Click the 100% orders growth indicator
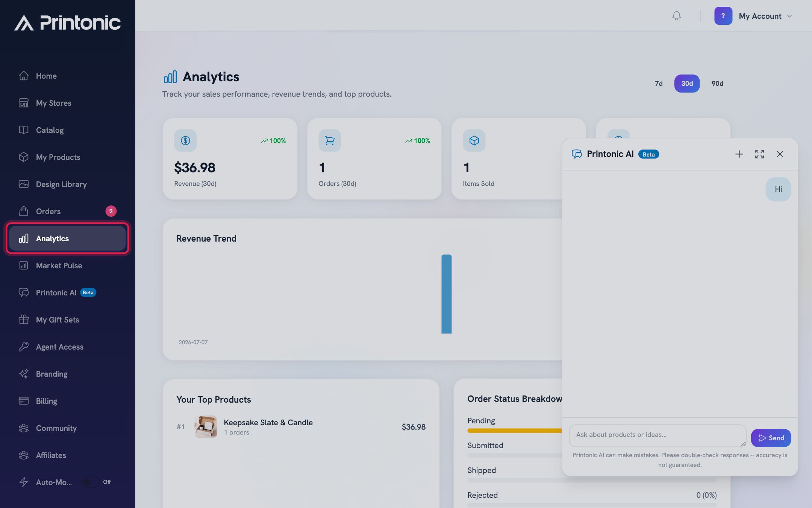 click(418, 141)
